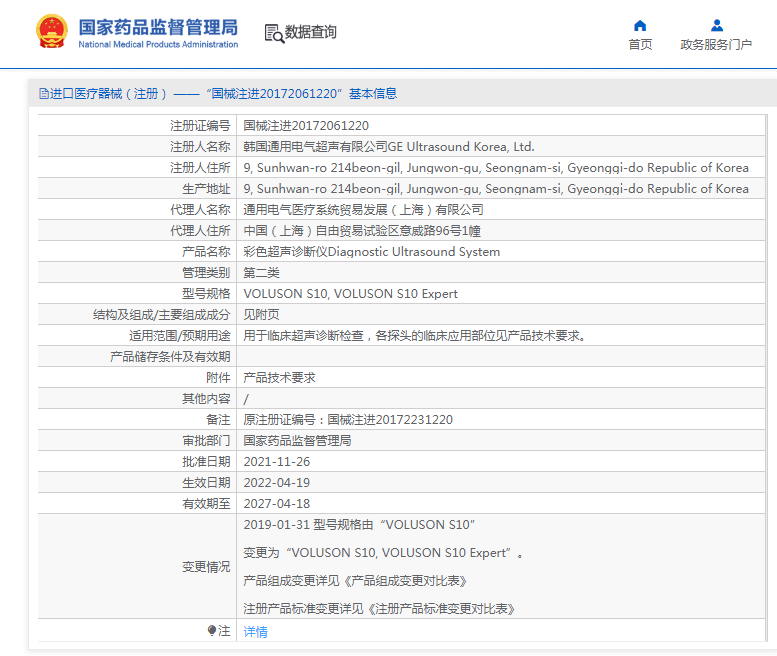The height and width of the screenshot is (656, 777).
Task: Click National Medical Products Administration subtitle
Action: pos(158,45)
